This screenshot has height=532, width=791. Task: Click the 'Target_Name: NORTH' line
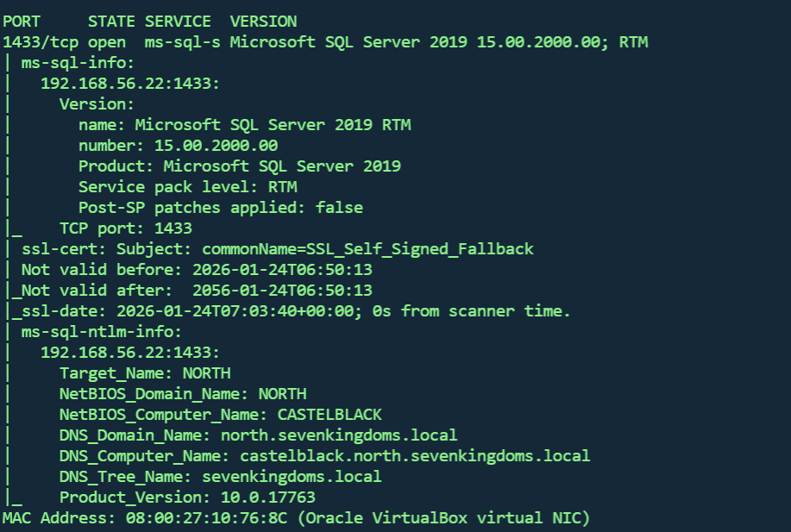pyautogui.click(x=145, y=373)
